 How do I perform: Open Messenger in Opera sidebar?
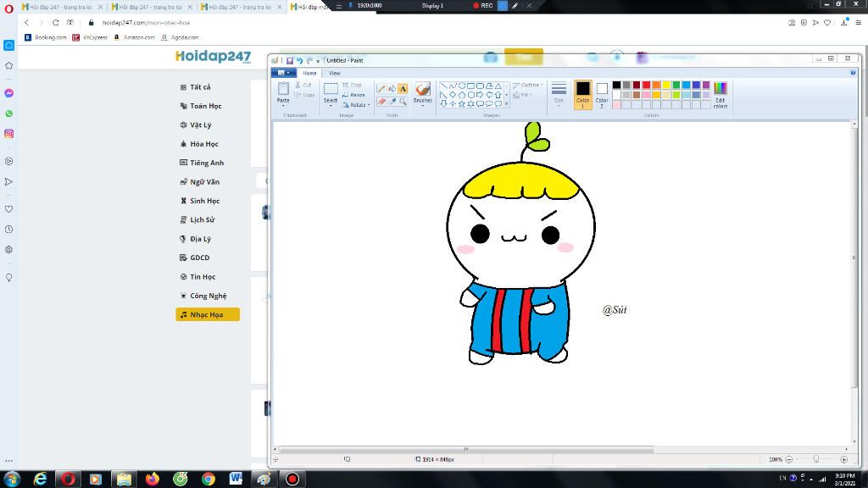click(x=8, y=93)
